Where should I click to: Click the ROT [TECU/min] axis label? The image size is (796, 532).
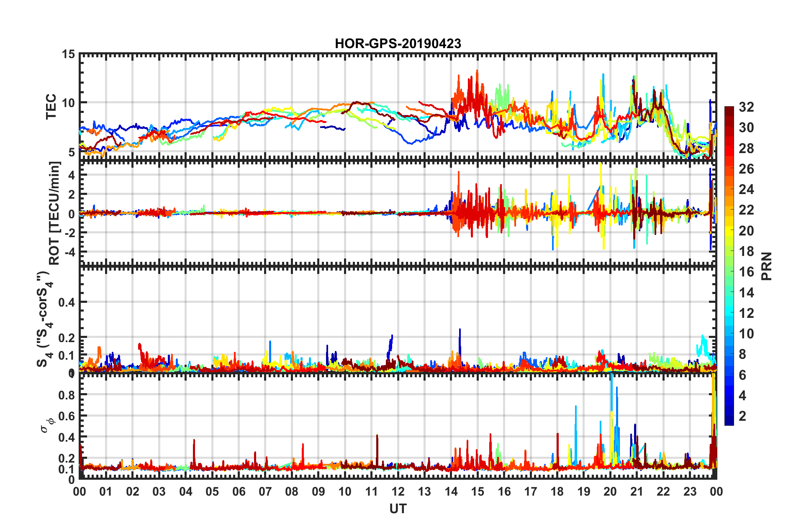54,213
